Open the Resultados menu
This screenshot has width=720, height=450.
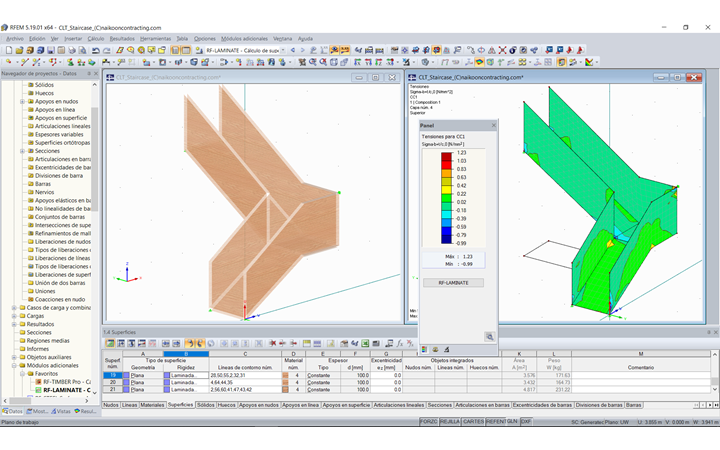click(x=122, y=39)
